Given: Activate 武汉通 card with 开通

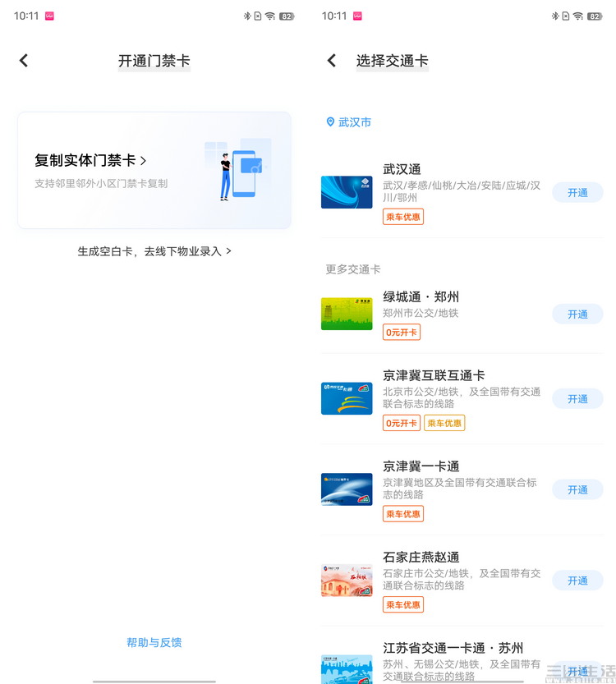Looking at the screenshot, I should (577, 192).
